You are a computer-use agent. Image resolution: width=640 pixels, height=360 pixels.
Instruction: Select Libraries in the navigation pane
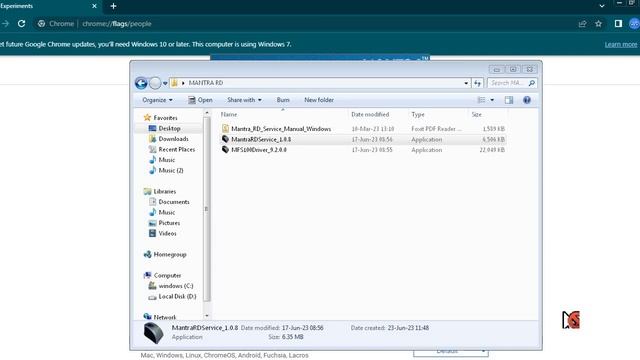click(x=164, y=191)
